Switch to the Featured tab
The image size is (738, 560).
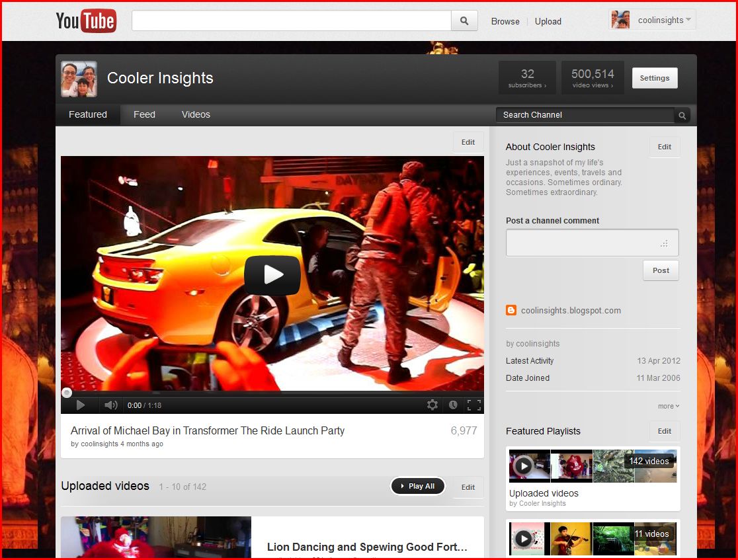coord(88,114)
